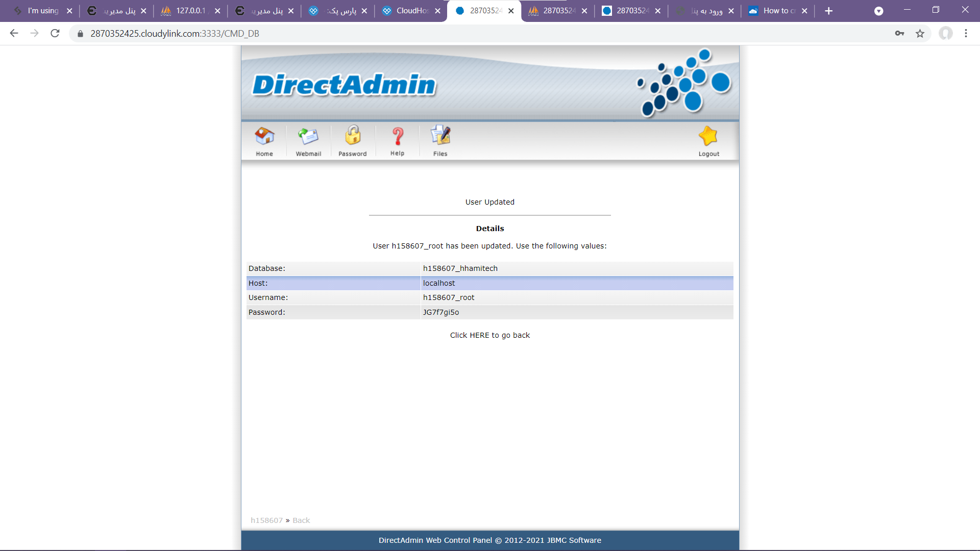Screen dimensions: 980x551
Task: Bookmark this page with the star icon
Action: [x=920, y=34]
